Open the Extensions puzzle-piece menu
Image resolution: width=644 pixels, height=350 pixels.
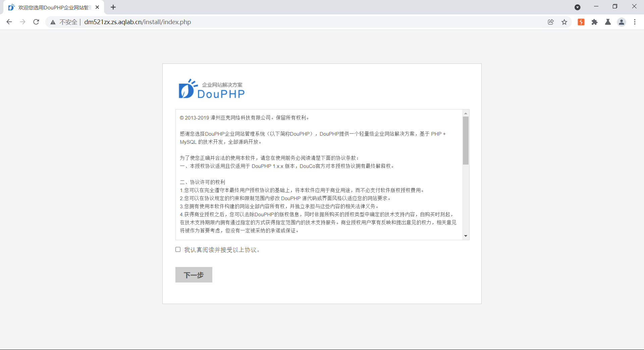(x=594, y=22)
